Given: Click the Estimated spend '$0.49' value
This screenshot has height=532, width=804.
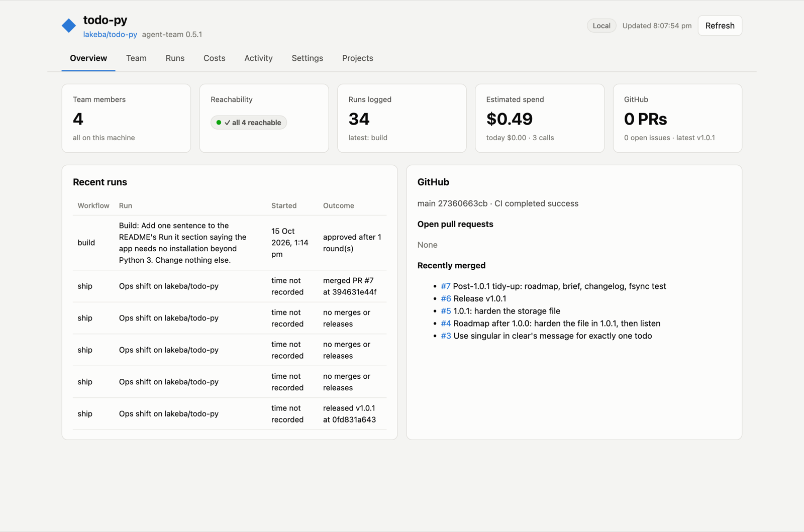Looking at the screenshot, I should (x=509, y=119).
